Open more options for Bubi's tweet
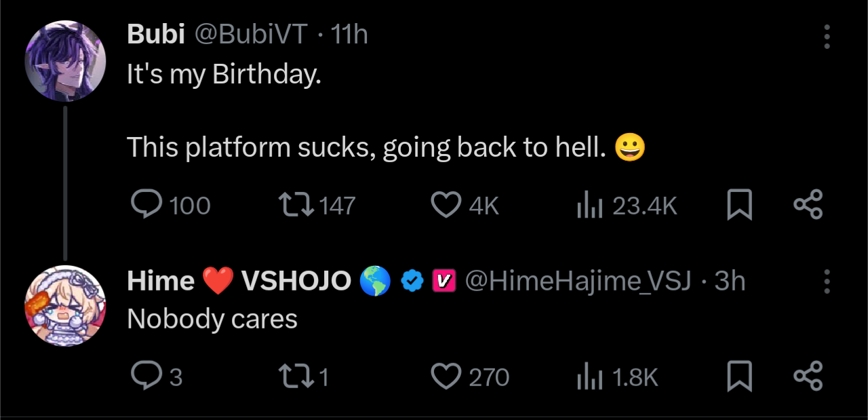Viewport: 868px width, 420px height. click(827, 37)
